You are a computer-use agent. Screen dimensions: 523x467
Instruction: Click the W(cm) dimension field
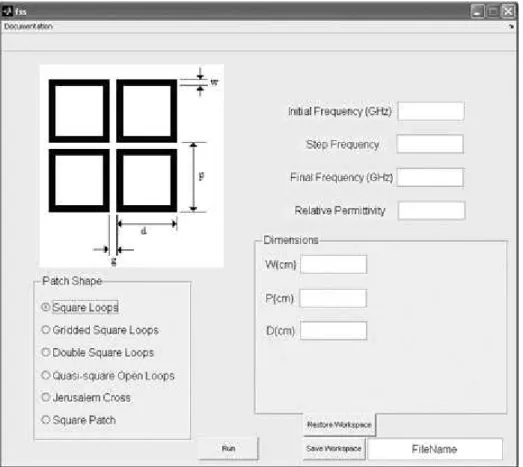pos(334,265)
